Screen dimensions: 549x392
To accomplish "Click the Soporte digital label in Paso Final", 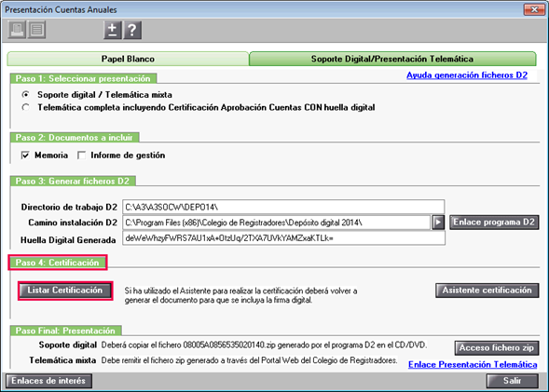I will 67,345.
